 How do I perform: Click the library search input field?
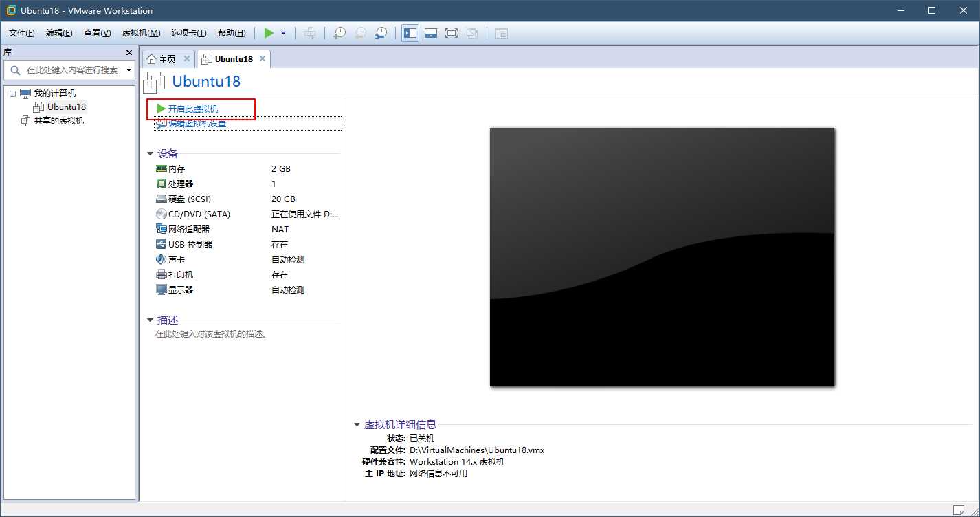(69, 70)
